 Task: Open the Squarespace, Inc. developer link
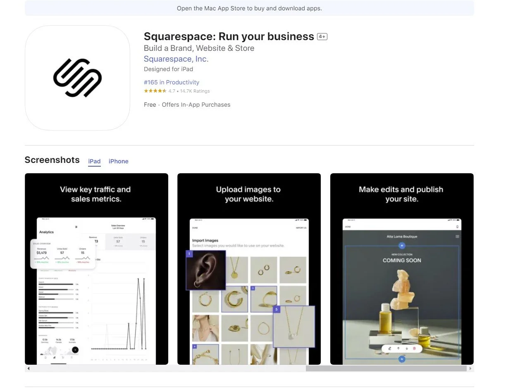[176, 59]
